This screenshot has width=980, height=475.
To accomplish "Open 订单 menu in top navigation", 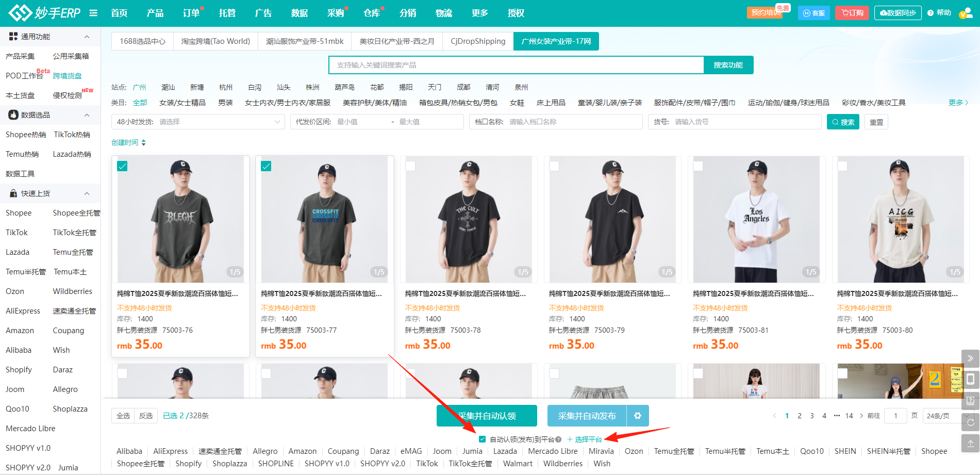I will pos(191,13).
